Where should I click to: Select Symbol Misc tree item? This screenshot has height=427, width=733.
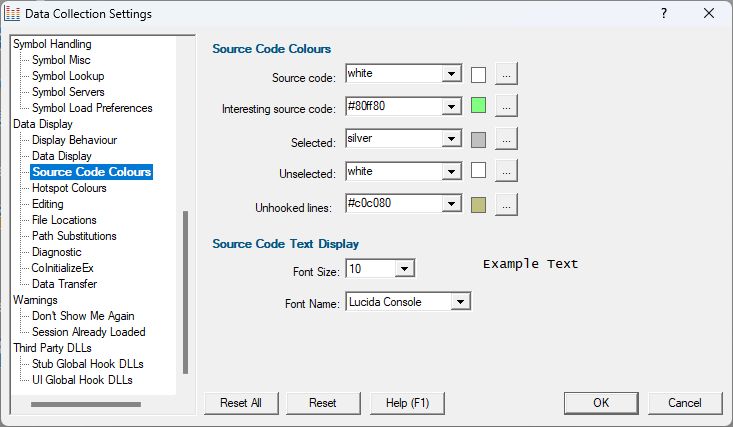point(61,60)
